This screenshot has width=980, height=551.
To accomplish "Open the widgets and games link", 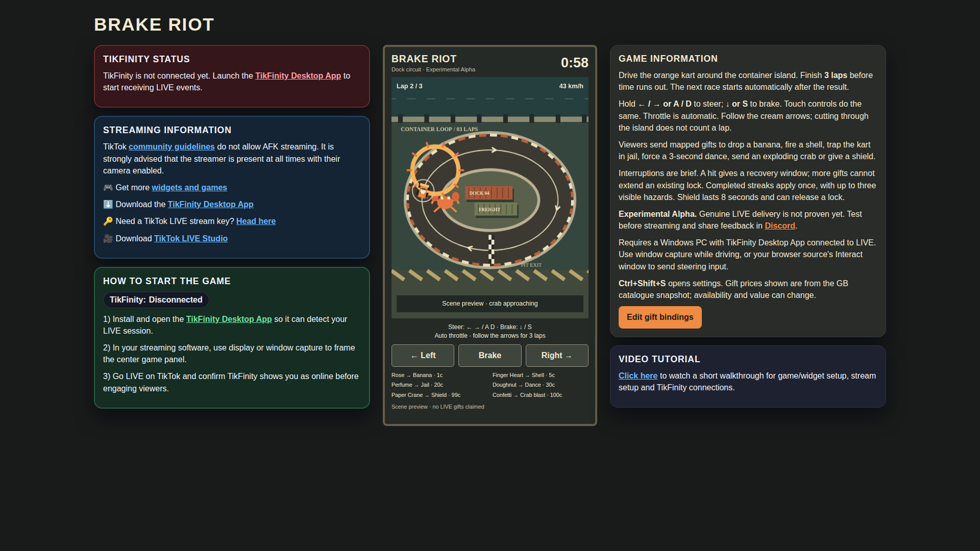I will click(189, 187).
